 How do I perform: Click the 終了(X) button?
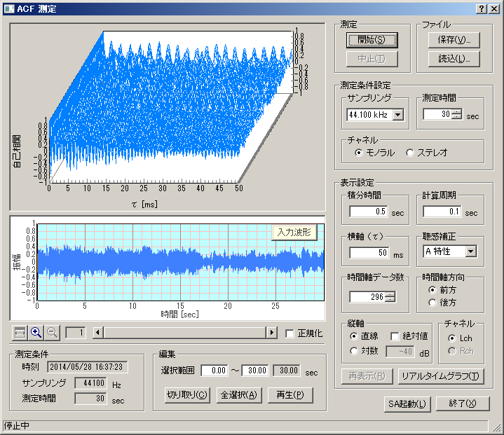[x=463, y=404]
